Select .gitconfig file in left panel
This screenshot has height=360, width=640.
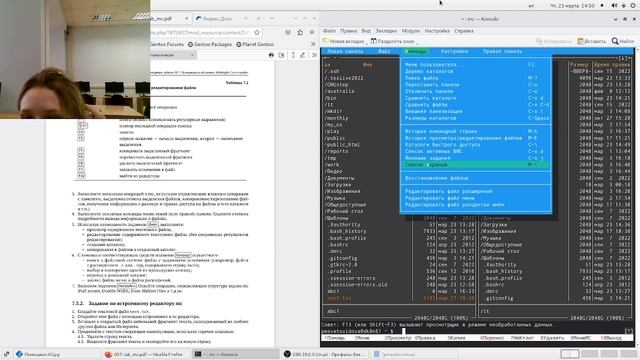coord(343,258)
